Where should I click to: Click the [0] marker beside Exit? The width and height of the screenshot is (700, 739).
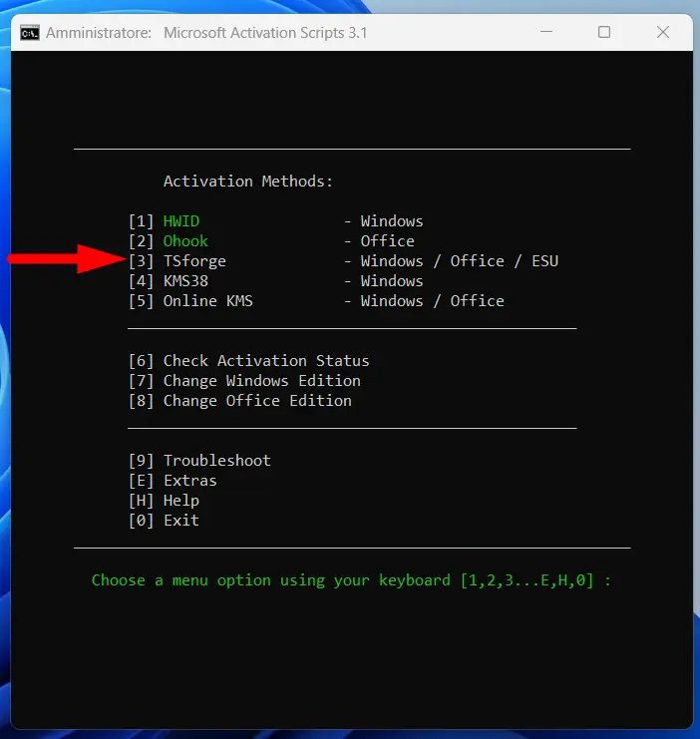coord(142,521)
